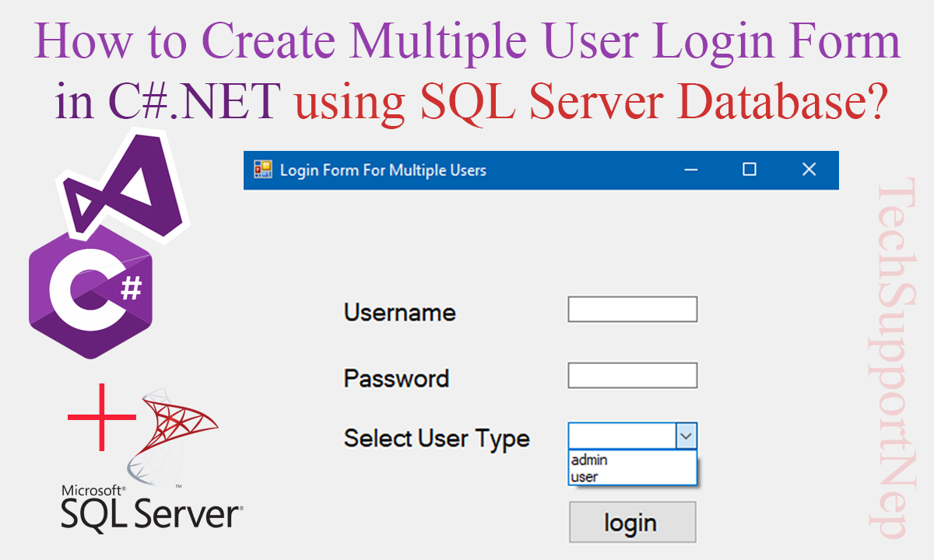Focus the Password text box
Screen dimensions: 934x560
632,376
